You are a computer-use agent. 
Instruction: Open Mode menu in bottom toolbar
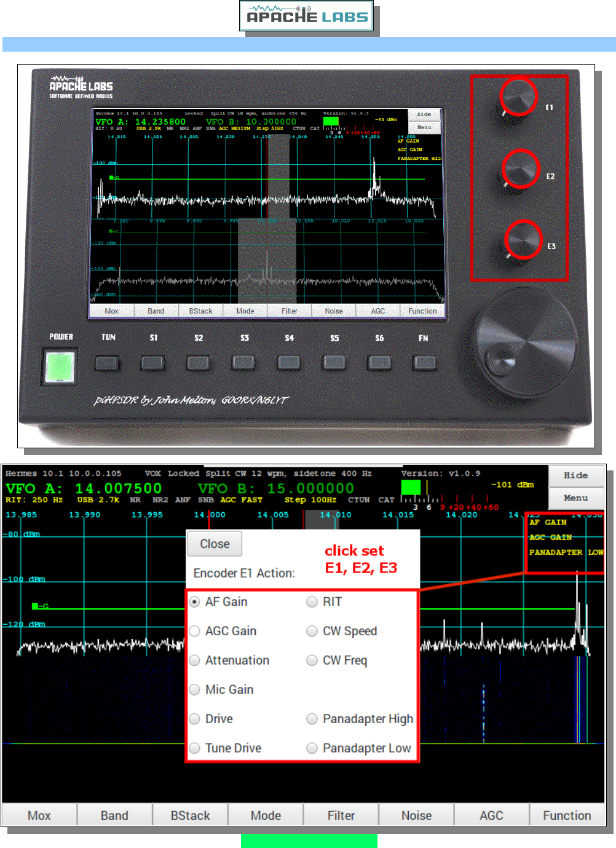pos(266,815)
